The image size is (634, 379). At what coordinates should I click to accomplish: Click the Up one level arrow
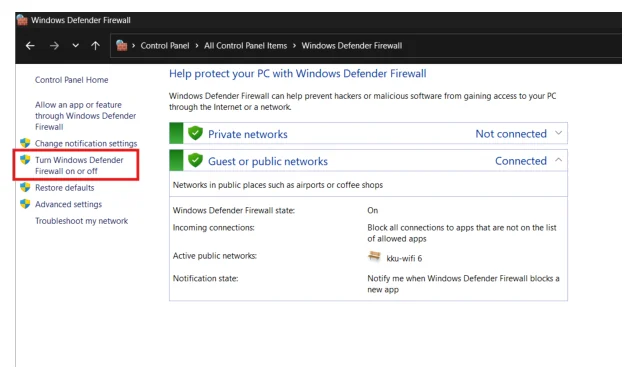[x=95, y=46]
